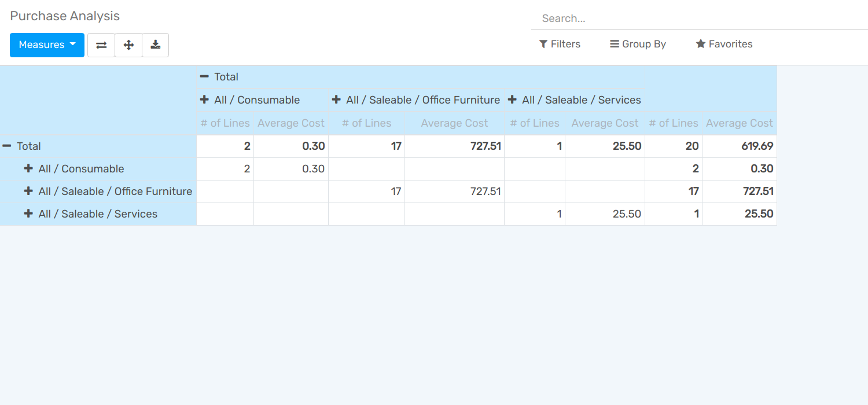The width and height of the screenshot is (868, 405).
Task: Click the filter funnel icon
Action: pyautogui.click(x=543, y=44)
